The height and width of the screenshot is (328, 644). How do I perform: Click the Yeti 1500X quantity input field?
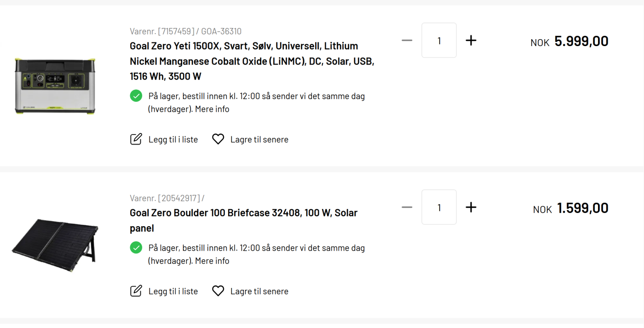(x=439, y=41)
